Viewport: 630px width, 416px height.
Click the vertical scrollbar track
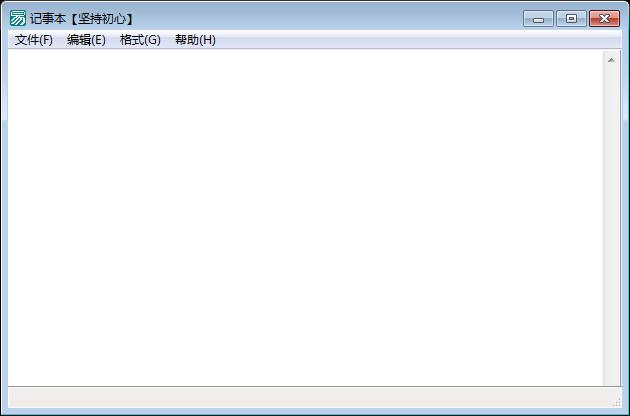pos(611,227)
